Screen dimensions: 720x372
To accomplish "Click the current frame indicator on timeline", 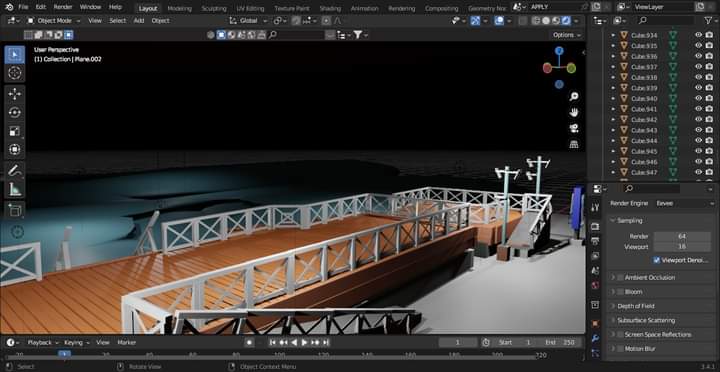I will pyautogui.click(x=64, y=354).
